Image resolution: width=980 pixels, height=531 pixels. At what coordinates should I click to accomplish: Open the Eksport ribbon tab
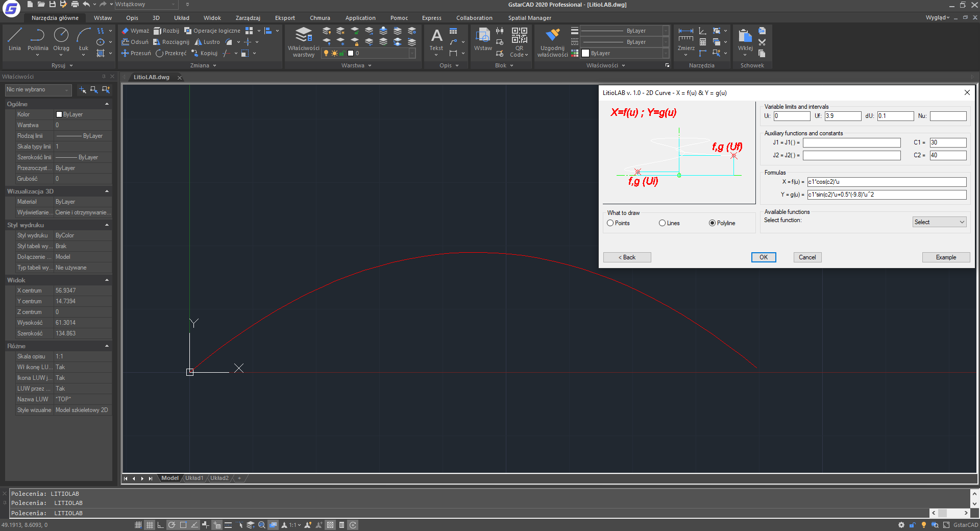point(285,18)
